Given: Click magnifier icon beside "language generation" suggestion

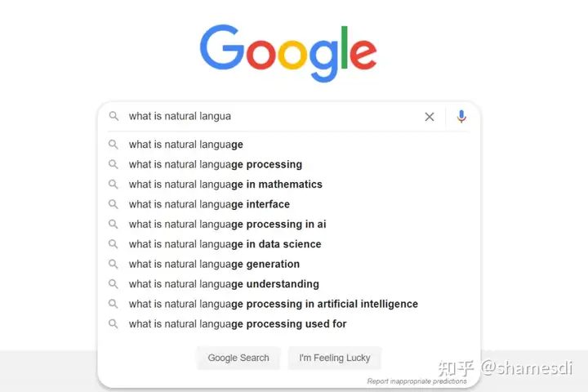Looking at the screenshot, I should pyautogui.click(x=114, y=264).
